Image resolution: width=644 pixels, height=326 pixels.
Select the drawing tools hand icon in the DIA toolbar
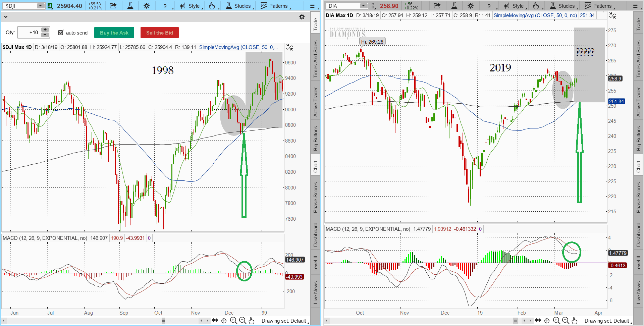536,6
